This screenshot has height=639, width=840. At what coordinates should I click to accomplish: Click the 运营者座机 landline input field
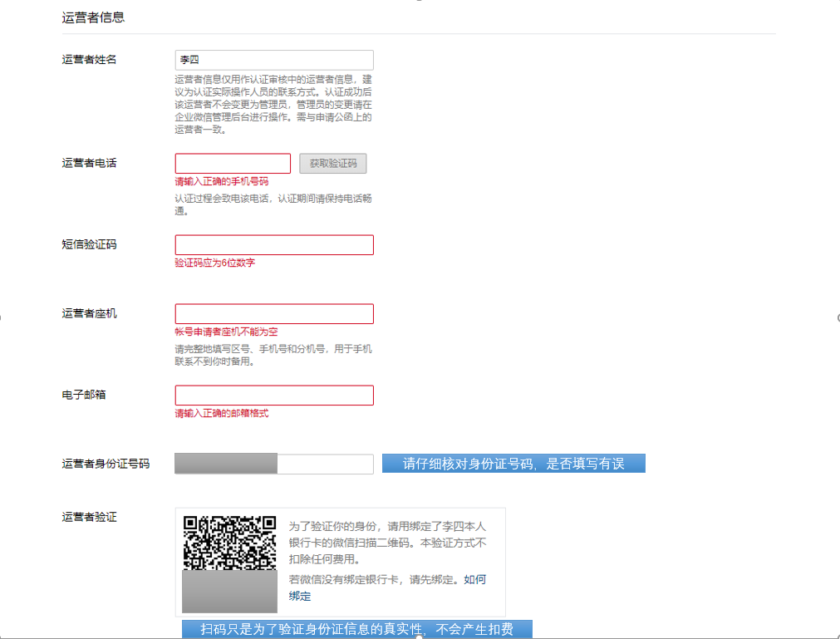pyautogui.click(x=274, y=313)
